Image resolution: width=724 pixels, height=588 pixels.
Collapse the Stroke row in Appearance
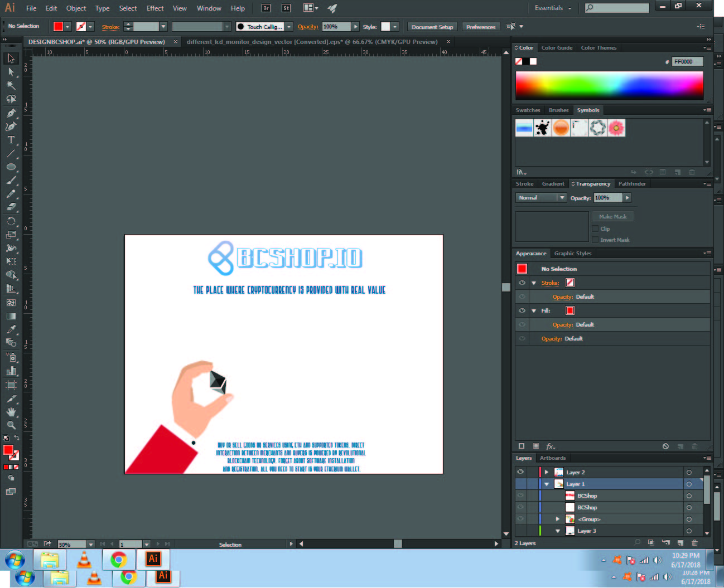tap(534, 283)
